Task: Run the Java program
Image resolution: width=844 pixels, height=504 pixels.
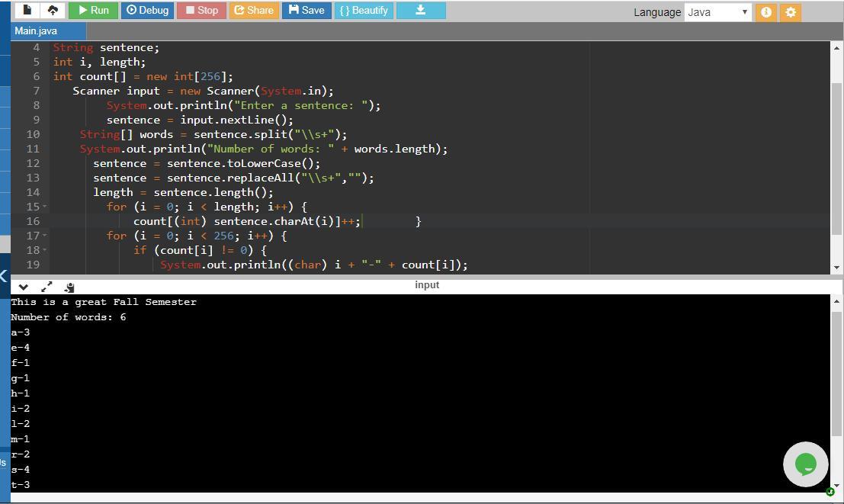Action: [x=93, y=10]
